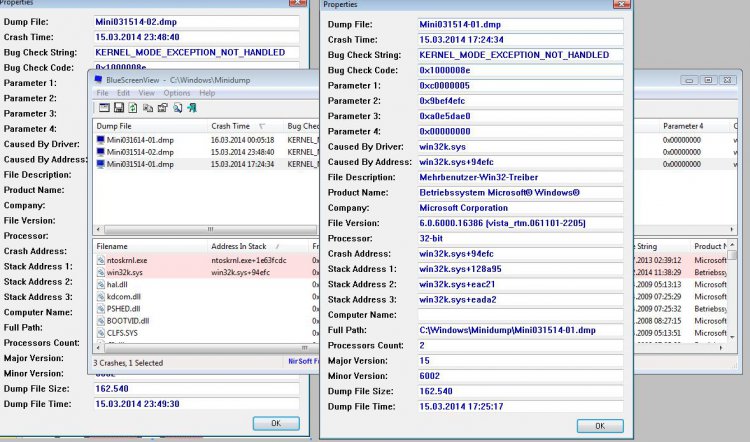750x442 pixels.
Task: Click the monitor icon beside Mini031514-02.dmp in the list
Action: tap(100, 152)
